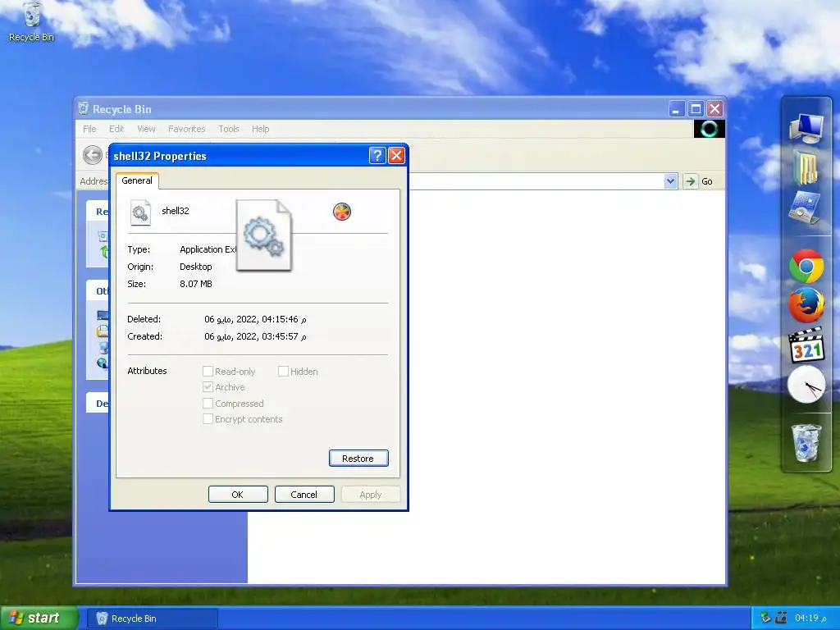This screenshot has height=630, width=840.
Task: Click the Created date value 03:45:57
Action: (255, 336)
